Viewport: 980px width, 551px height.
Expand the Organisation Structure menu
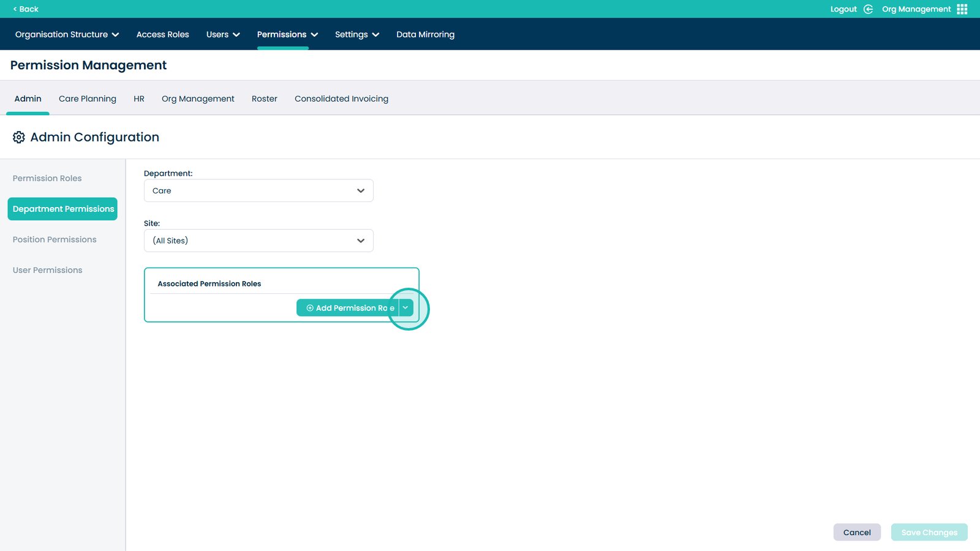click(x=67, y=34)
